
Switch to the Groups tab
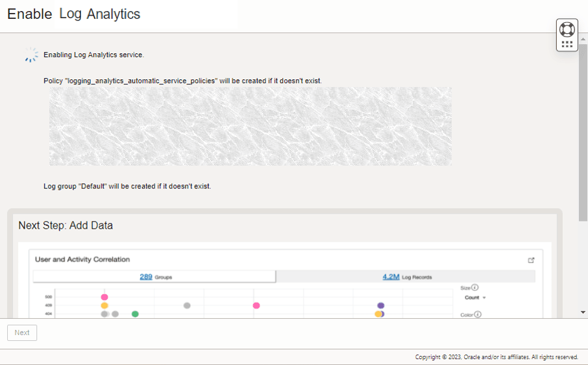coord(154,277)
